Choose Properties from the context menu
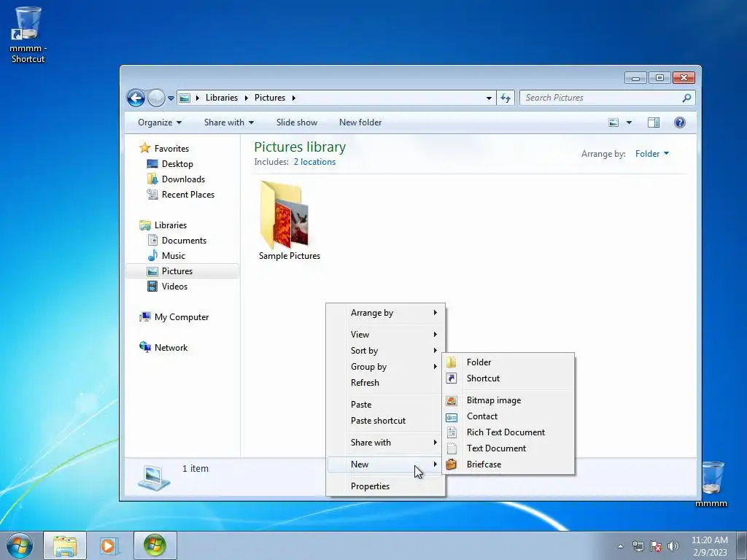This screenshot has height=560, width=747. point(386,486)
